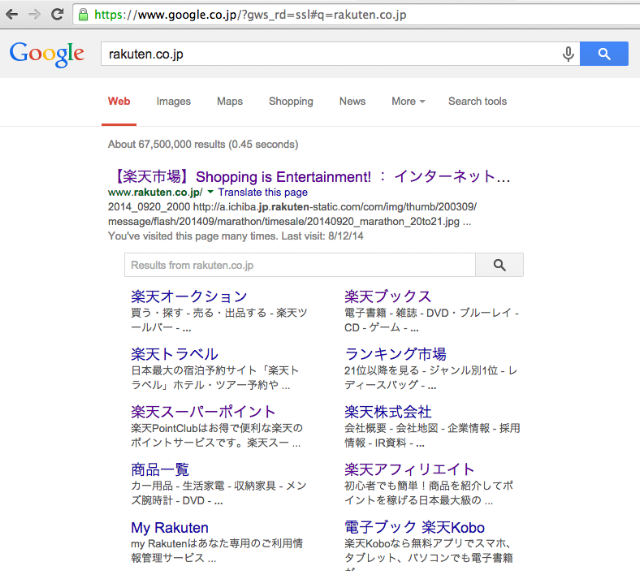
Task: Click the About 67,500,000 results text
Action: [x=203, y=144]
